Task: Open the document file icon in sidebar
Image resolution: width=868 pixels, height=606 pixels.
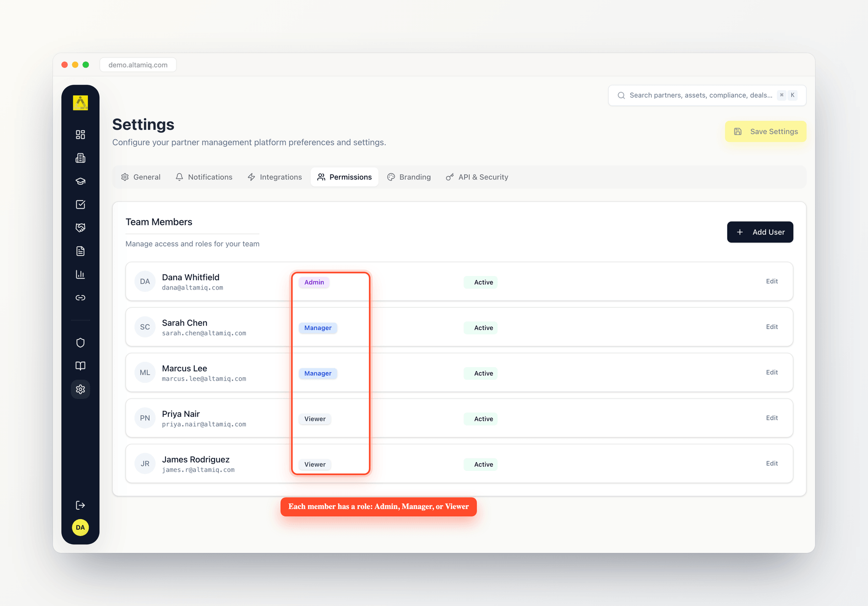Action: (81, 251)
